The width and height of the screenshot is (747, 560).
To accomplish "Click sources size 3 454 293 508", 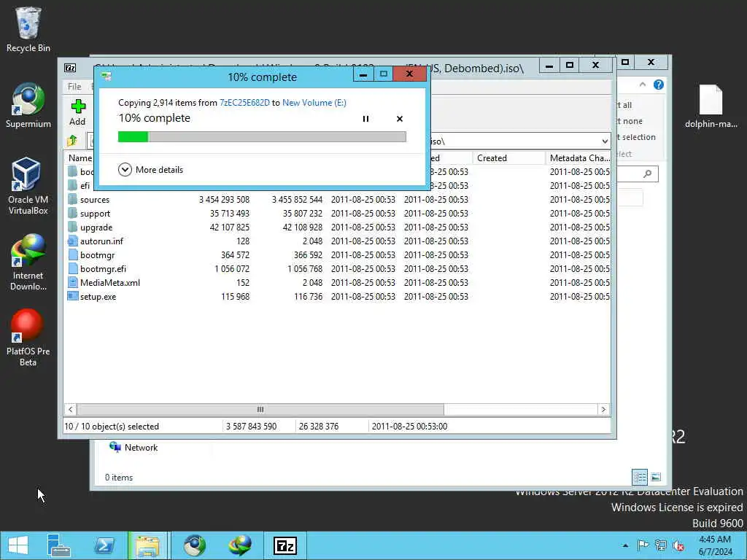I will point(224,200).
